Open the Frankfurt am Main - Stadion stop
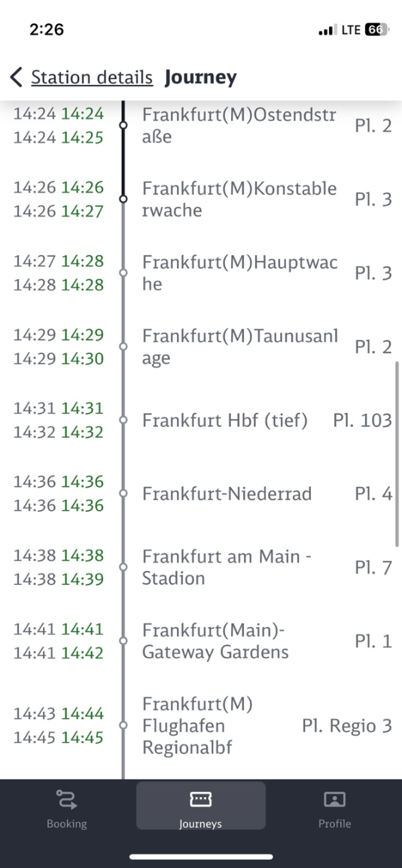This screenshot has height=868, width=402. click(x=201, y=568)
